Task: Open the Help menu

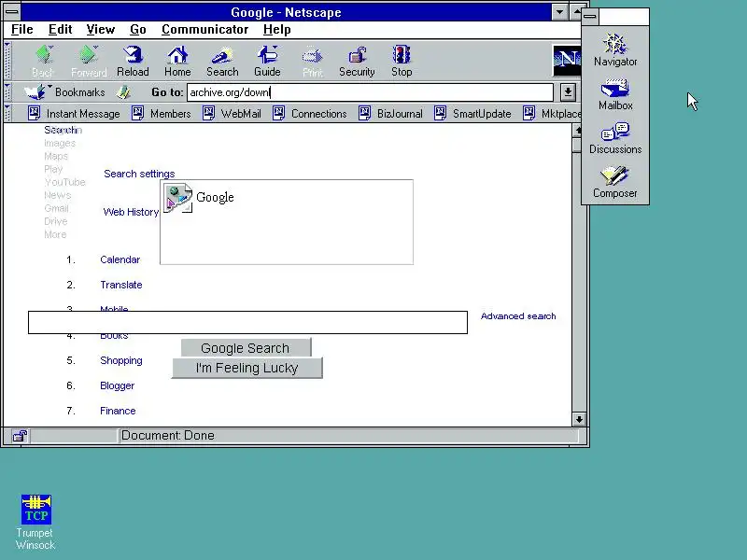Action: 276,30
